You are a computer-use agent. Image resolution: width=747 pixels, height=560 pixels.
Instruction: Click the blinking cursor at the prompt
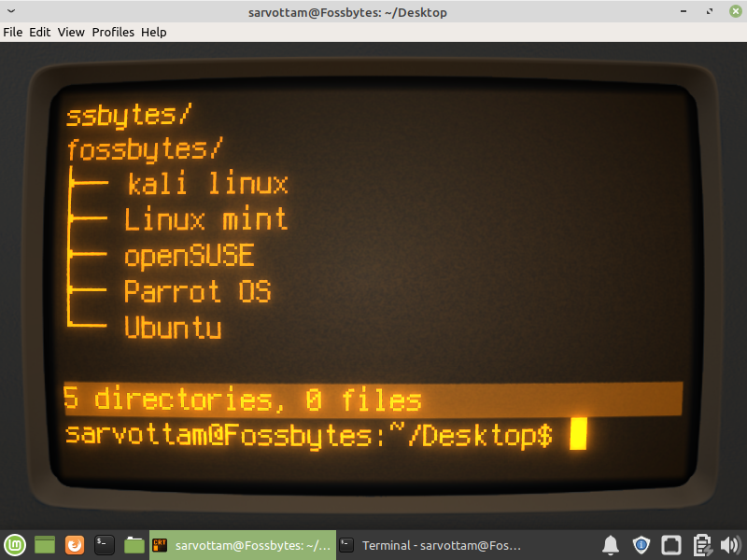click(x=578, y=434)
